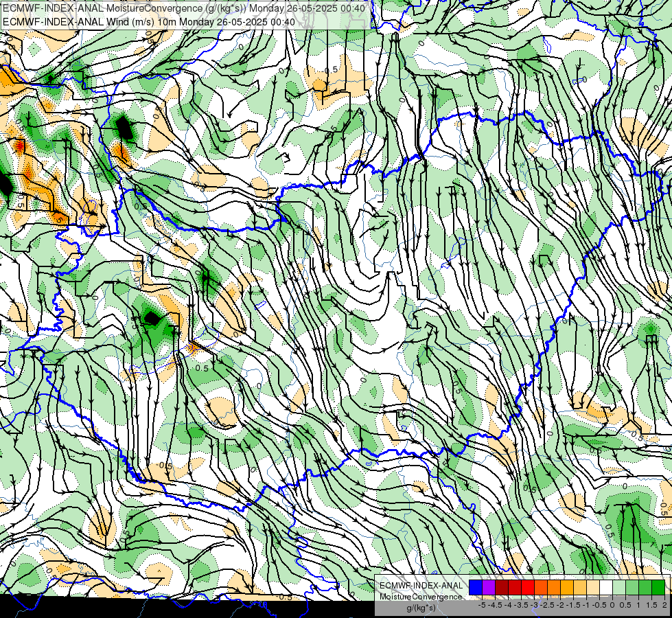Click the -1.5 legend tick value
The height and width of the screenshot is (618, 672).
tap(573, 605)
